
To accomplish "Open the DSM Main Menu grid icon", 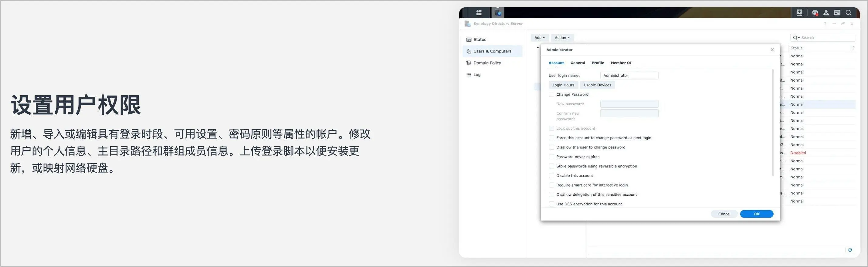I will pos(479,13).
